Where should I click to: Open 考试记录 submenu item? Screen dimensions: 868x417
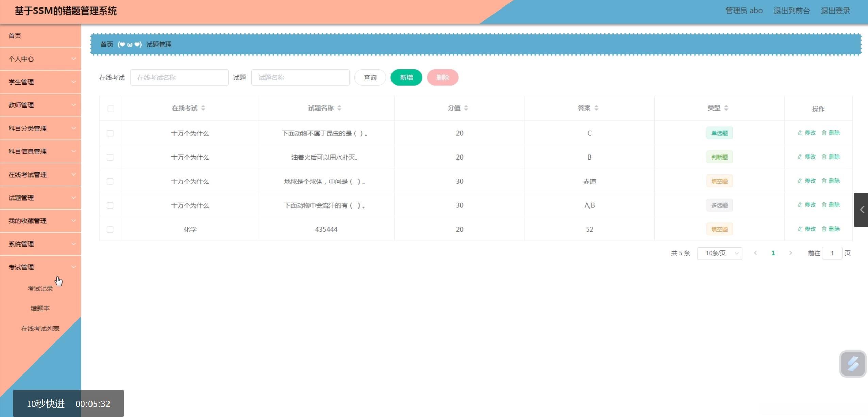coord(40,289)
